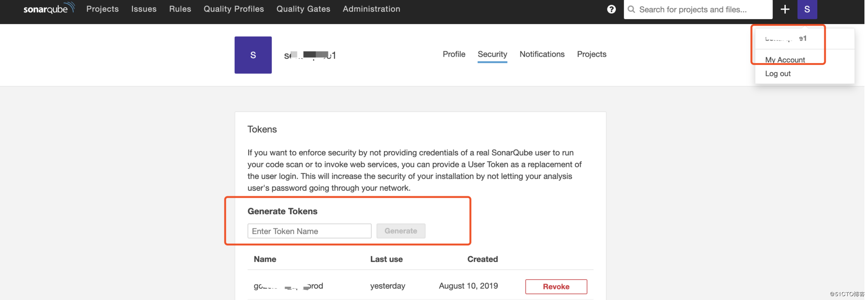Open Quality Gates page
The height and width of the screenshot is (300, 868).
(303, 9)
